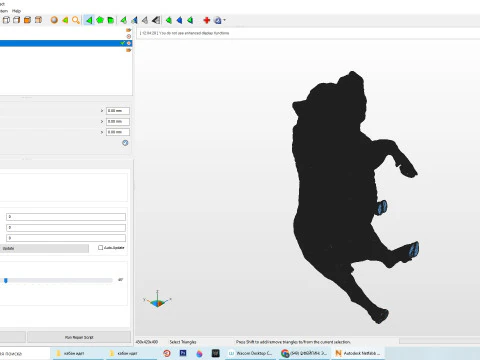Screen dimensions: 480x360
Task: Click the chevron beside the top mm field
Action: 102,111
